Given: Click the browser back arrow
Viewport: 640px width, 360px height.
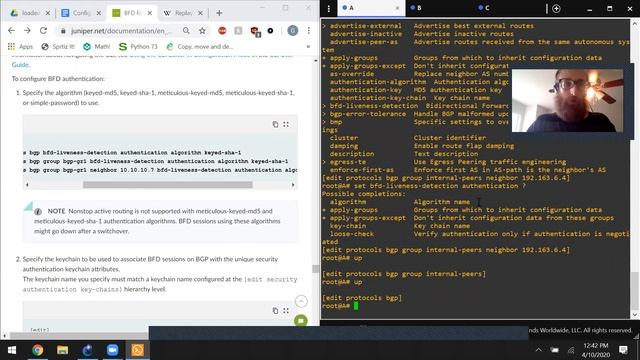Looking at the screenshot, I should 11,31.
